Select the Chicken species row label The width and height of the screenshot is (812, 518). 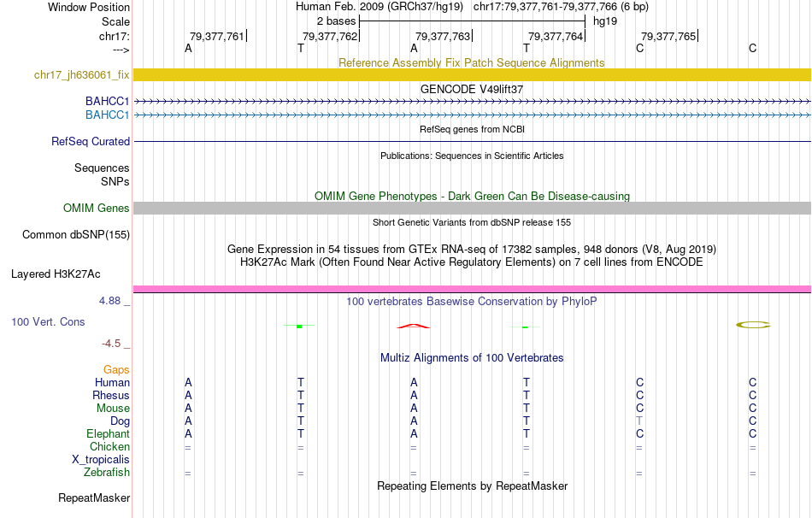pyautogui.click(x=109, y=446)
